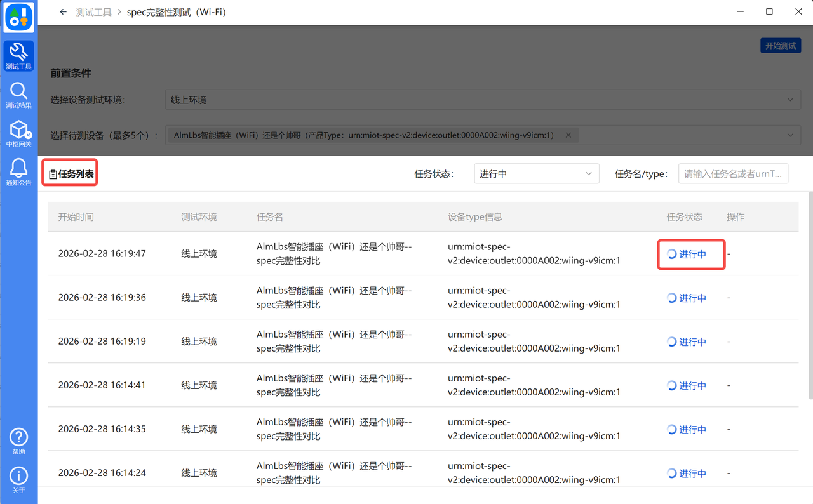Open the 测试工具 sidebar section
Viewport: 813px width, 504px height.
pyautogui.click(x=18, y=56)
